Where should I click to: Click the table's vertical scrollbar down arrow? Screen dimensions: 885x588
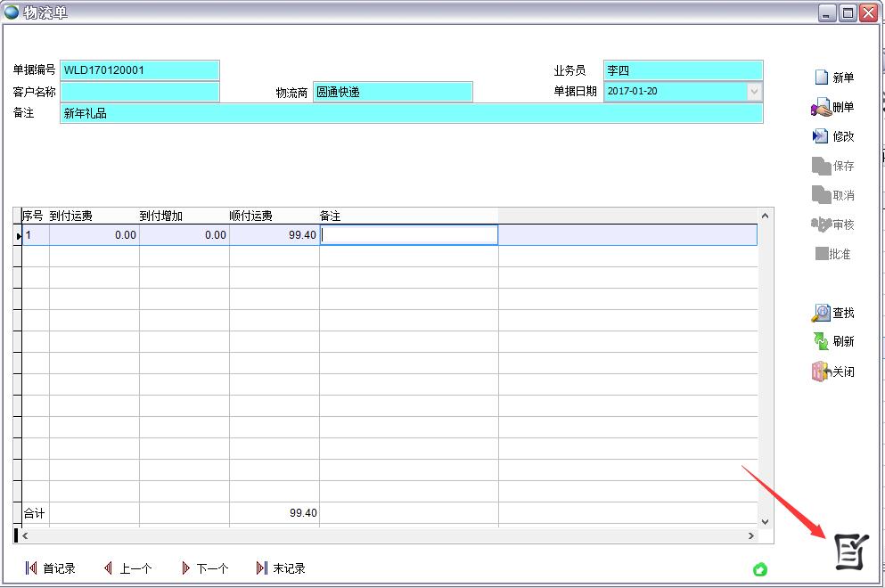click(765, 522)
